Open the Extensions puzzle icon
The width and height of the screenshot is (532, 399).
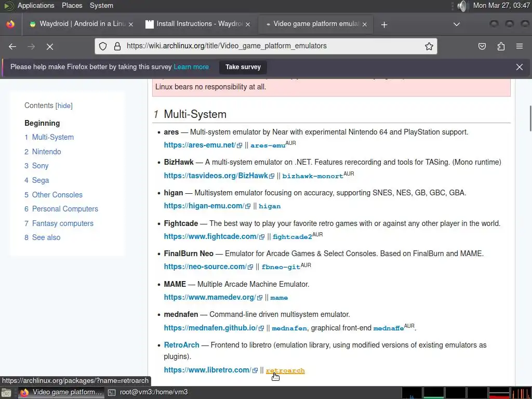501,46
